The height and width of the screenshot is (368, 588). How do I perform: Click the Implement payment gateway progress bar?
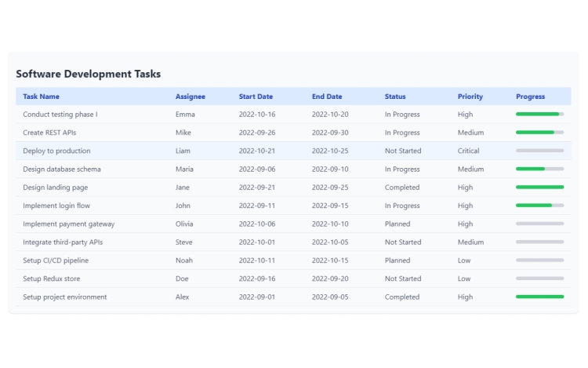click(539, 224)
